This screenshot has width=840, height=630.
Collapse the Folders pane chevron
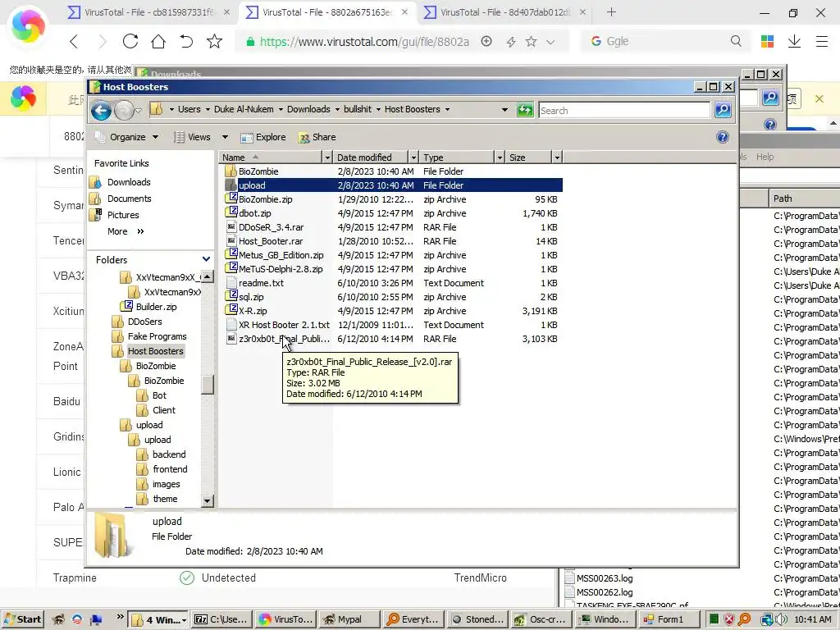click(x=206, y=259)
